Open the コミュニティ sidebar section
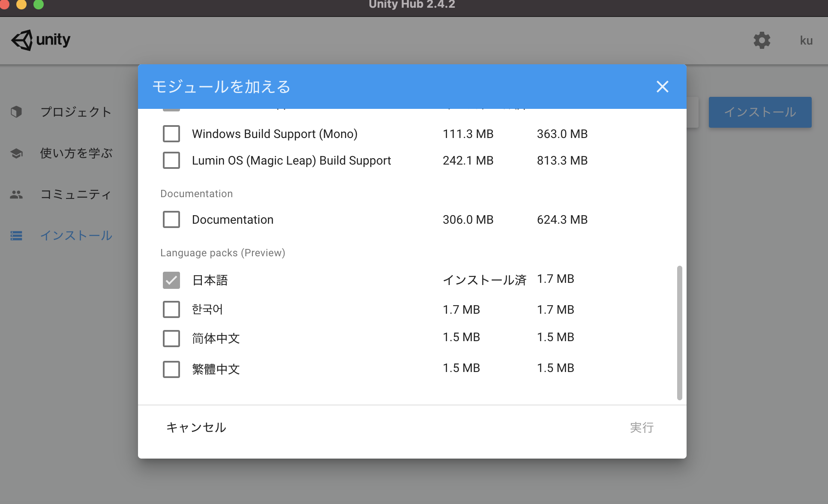Screen dimensions: 828x504 (76, 195)
